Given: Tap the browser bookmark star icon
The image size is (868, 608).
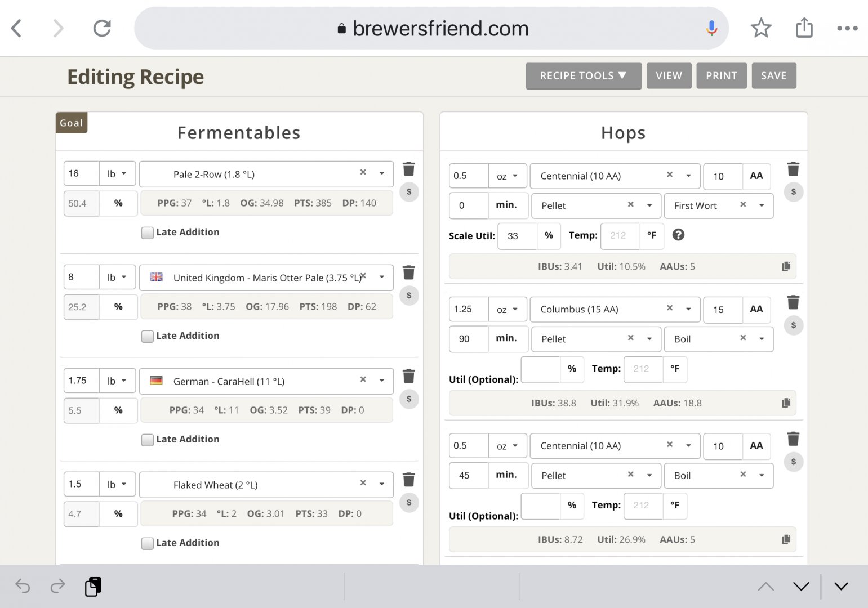Looking at the screenshot, I should tap(760, 28).
